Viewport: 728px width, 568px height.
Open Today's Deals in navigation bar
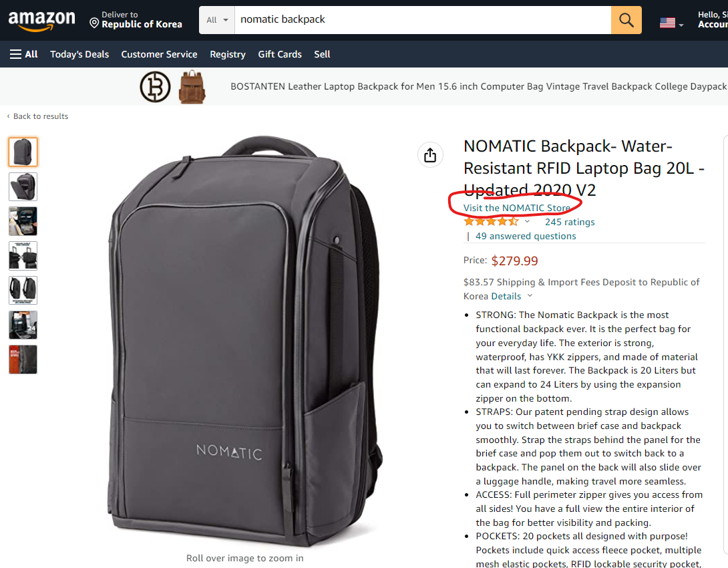79,54
